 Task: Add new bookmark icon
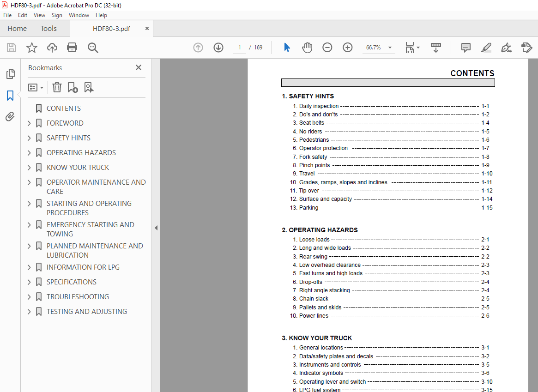pyautogui.click(x=73, y=87)
